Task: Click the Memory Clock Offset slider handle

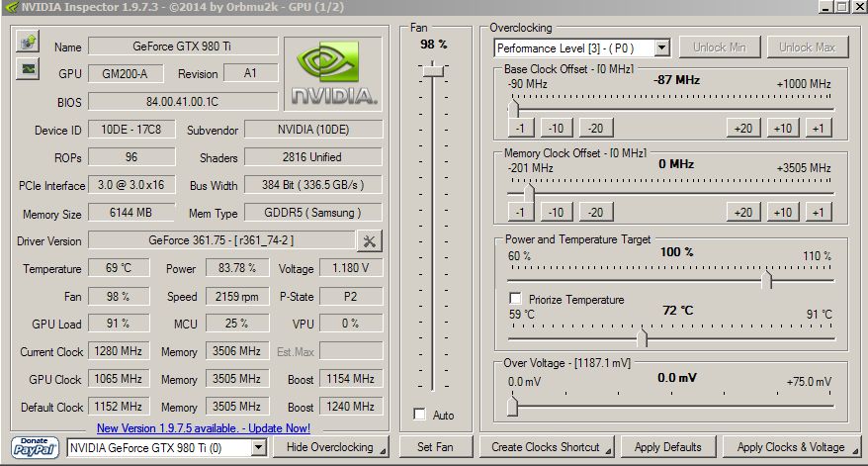Action: [529, 192]
